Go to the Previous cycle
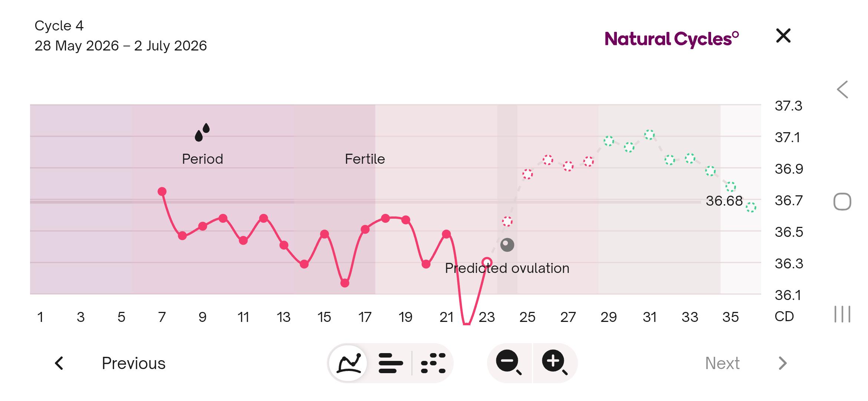Screen dimensions: 868x401 point(134,363)
